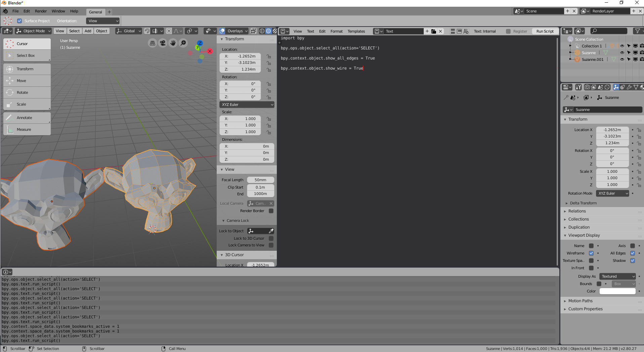Open File menu

(15, 11)
